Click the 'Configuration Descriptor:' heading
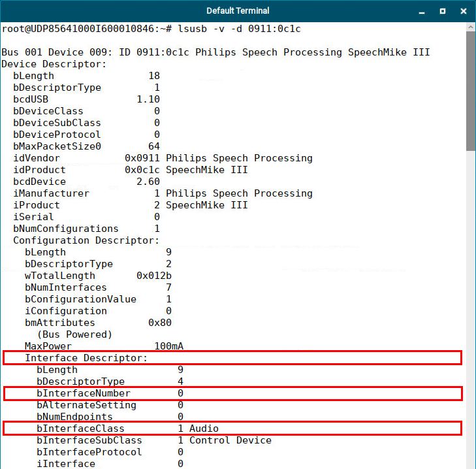 [86, 240]
